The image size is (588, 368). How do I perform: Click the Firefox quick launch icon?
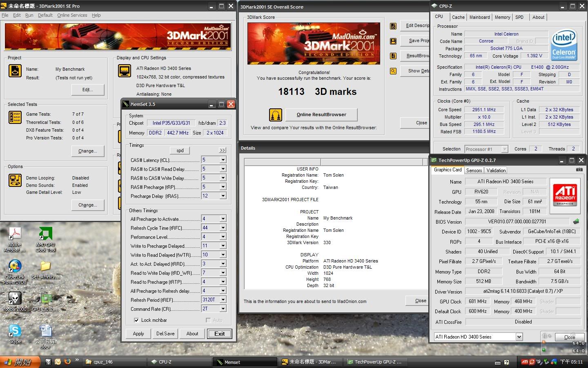tap(67, 362)
